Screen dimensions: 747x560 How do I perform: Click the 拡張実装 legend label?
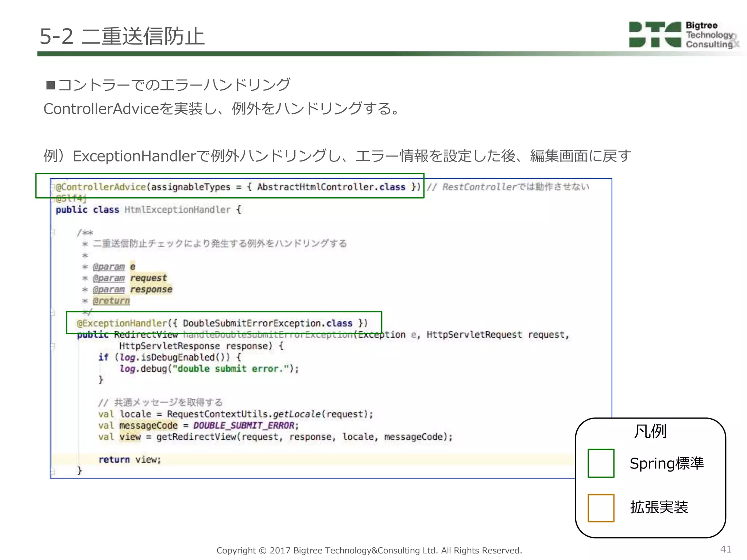(659, 507)
